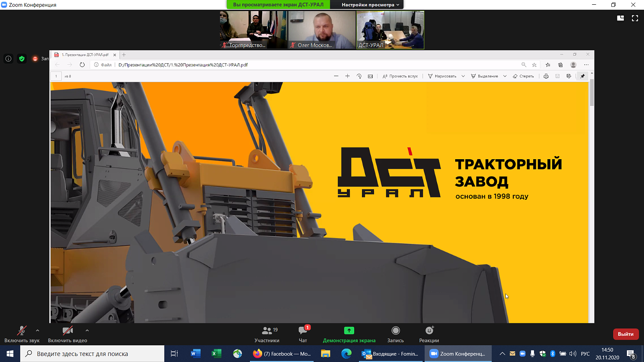The image size is (644, 362).
Task: Click the green encryption shield icon
Action: point(22,59)
